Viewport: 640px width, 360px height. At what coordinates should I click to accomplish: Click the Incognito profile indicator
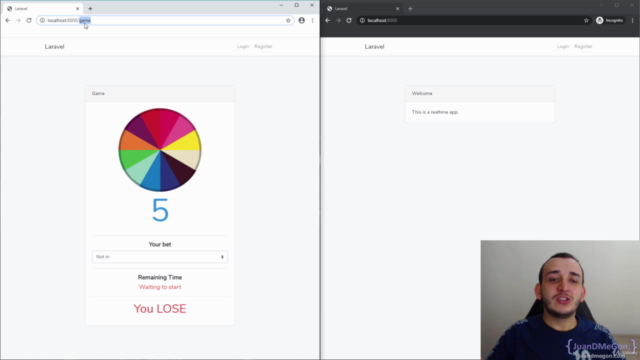coord(610,20)
